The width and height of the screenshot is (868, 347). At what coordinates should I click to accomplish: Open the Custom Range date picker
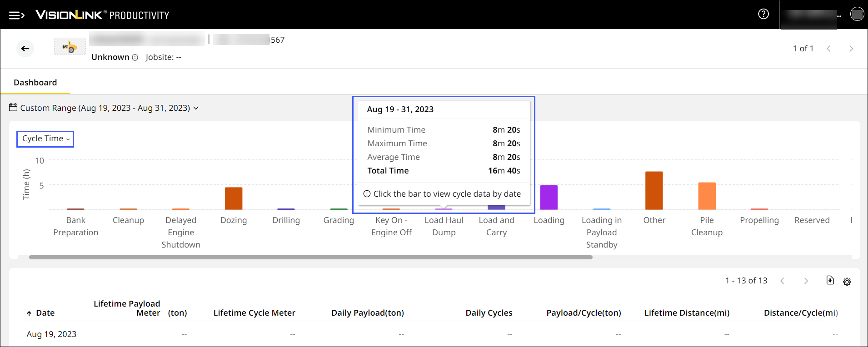[x=105, y=108]
